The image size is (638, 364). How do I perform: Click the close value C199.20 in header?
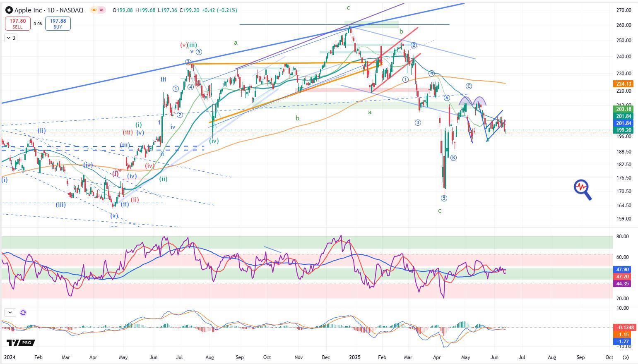(x=189, y=10)
